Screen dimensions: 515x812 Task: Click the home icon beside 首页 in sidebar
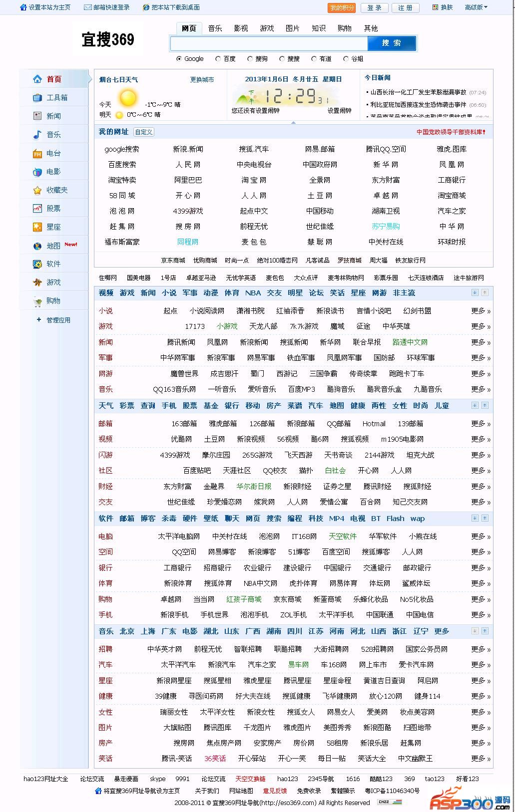tap(37, 79)
